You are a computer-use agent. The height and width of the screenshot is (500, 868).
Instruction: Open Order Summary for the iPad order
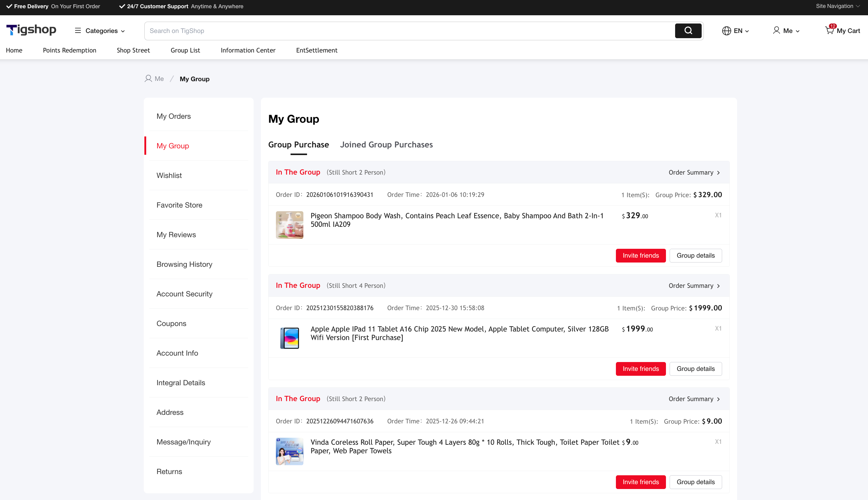point(694,286)
